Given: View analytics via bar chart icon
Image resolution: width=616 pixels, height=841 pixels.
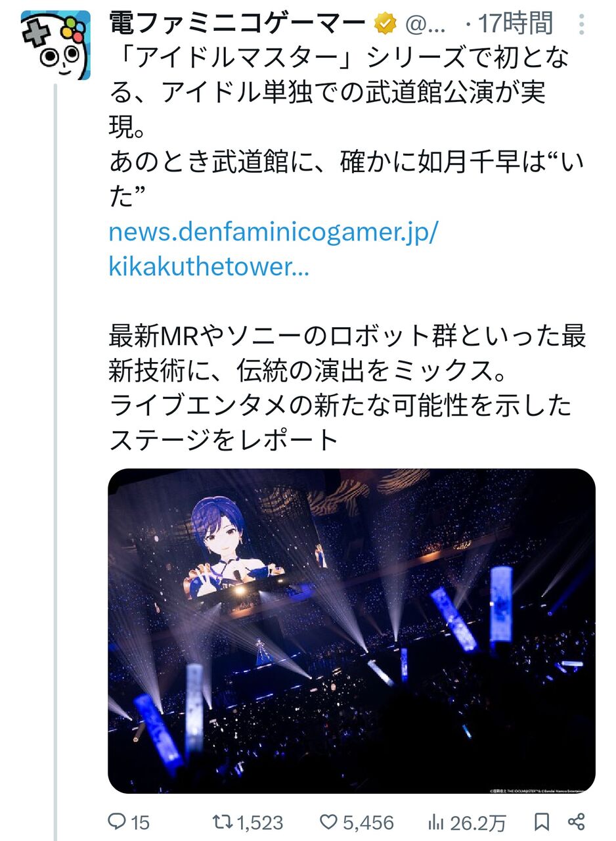Looking at the screenshot, I should tap(436, 821).
